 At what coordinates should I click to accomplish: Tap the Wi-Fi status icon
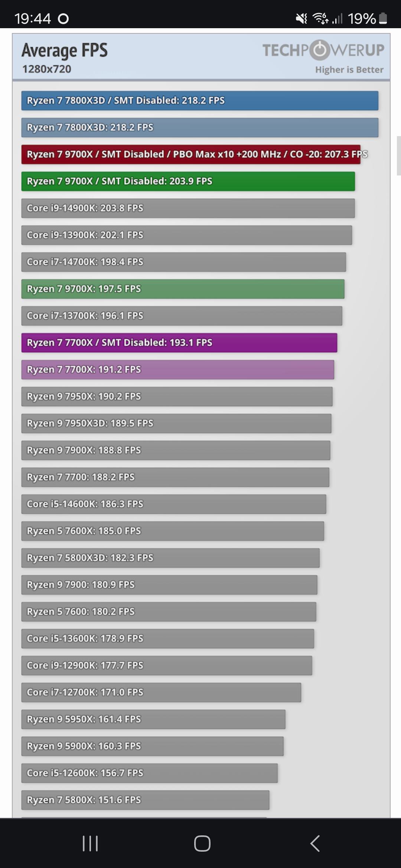coord(321,18)
